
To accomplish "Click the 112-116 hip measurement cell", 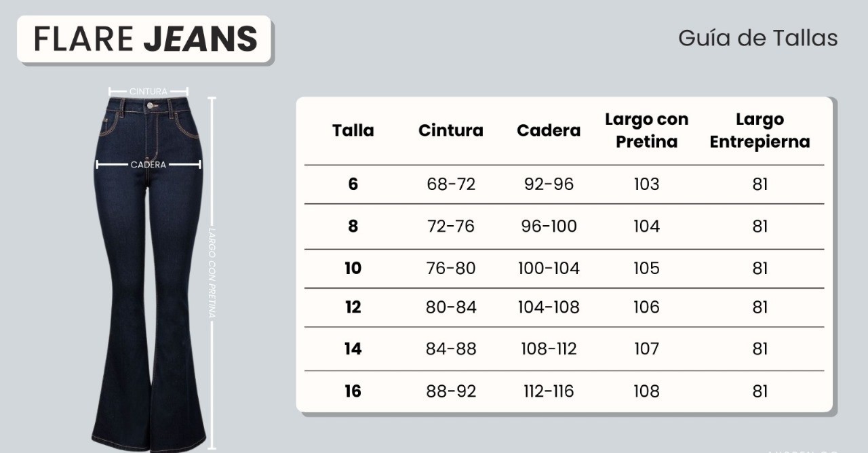I will coord(549,391).
